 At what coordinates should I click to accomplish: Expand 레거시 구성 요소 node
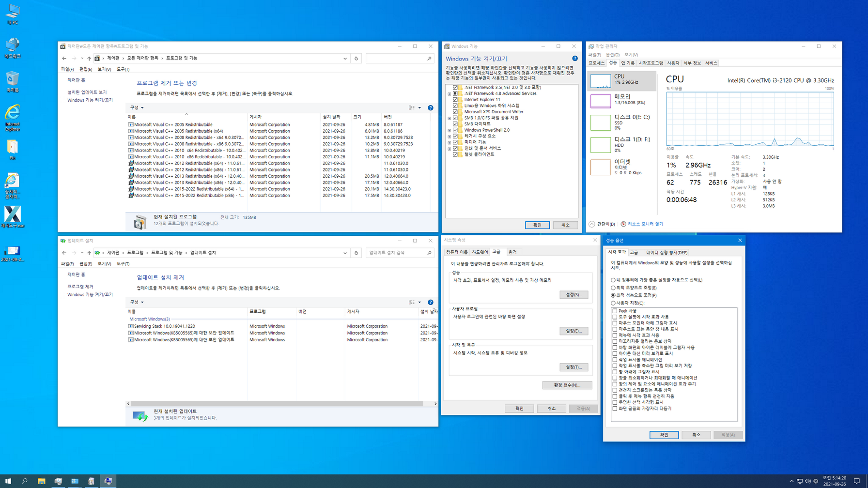(x=449, y=137)
